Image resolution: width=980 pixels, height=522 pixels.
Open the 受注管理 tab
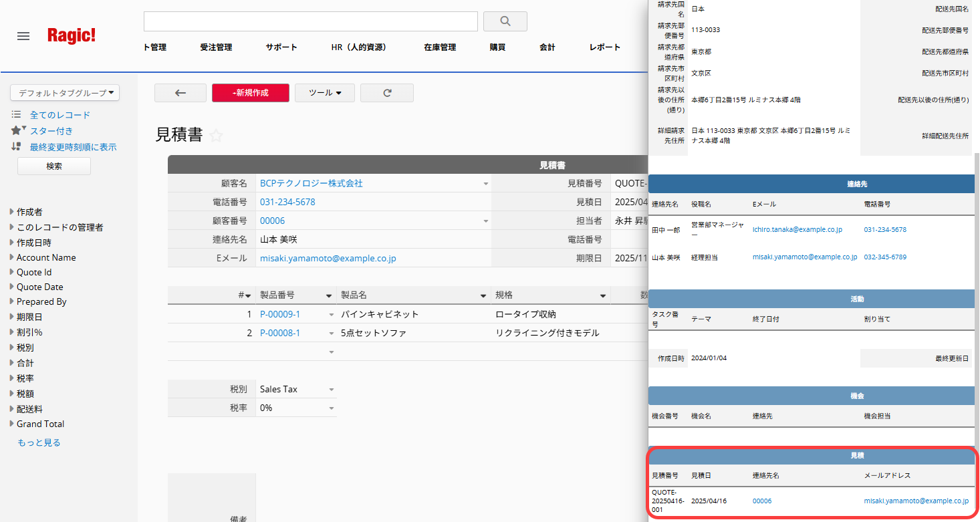click(x=216, y=47)
